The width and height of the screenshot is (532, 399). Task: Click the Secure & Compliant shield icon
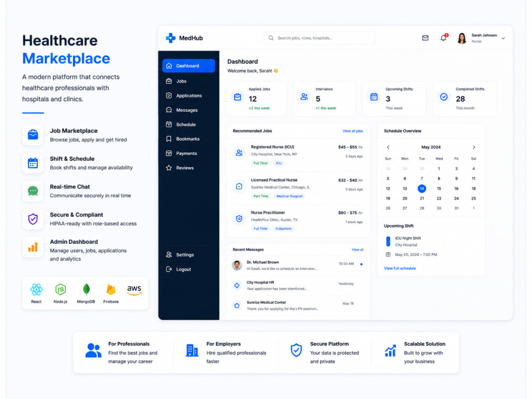[33, 219]
